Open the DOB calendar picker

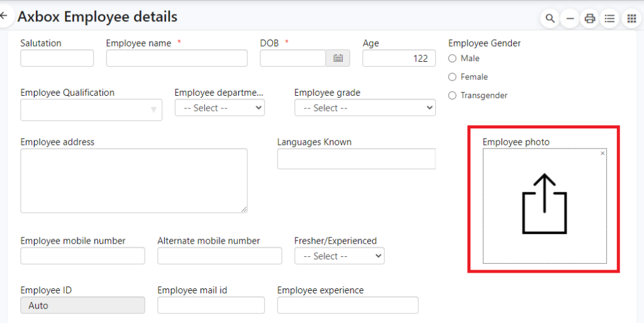(x=338, y=59)
